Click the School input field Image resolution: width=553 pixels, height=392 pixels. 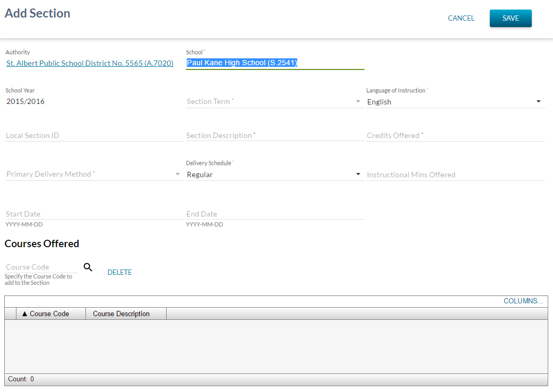[x=274, y=63]
